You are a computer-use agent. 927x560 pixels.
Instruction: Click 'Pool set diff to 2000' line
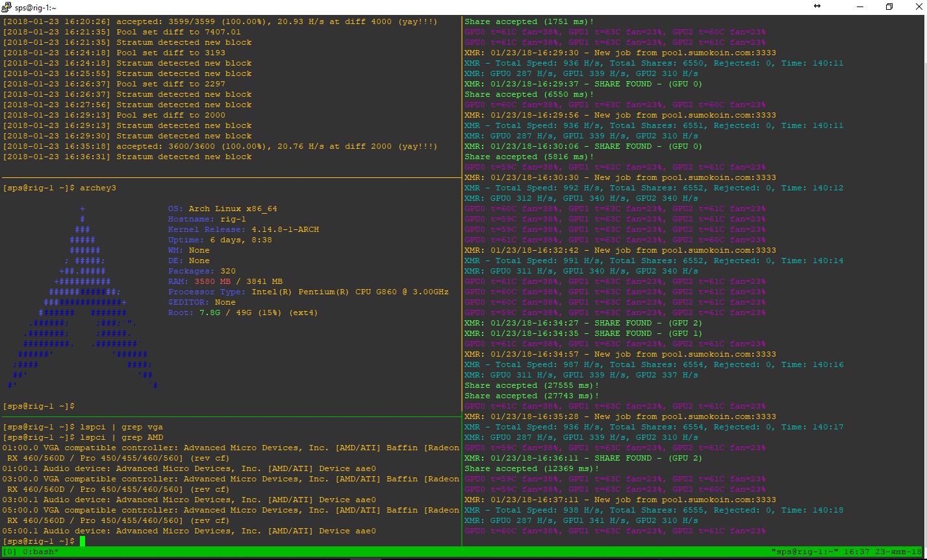(x=114, y=115)
